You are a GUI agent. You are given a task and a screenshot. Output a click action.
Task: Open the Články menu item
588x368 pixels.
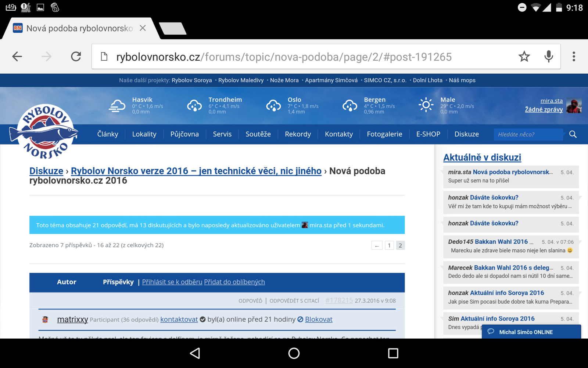(108, 134)
